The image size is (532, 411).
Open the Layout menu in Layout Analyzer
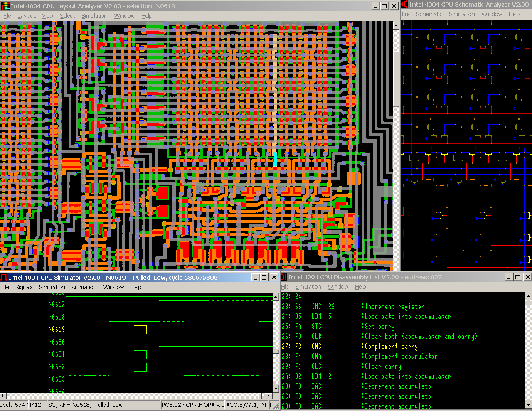[x=26, y=16]
